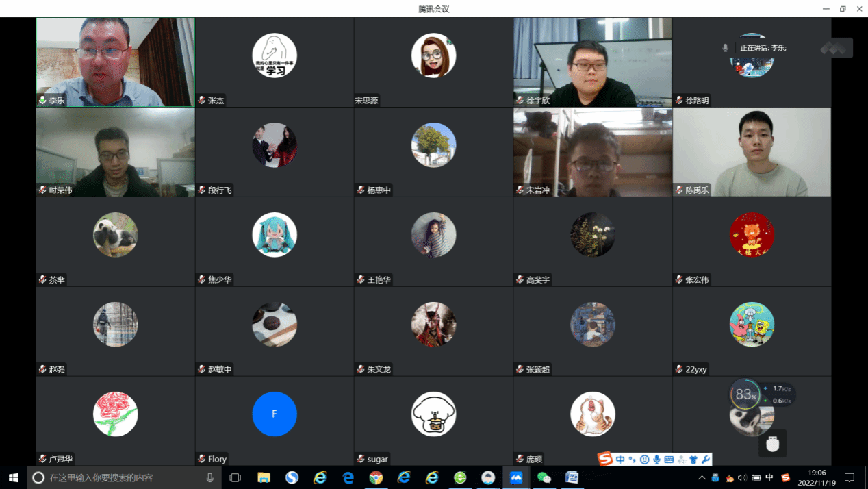Image resolution: width=868 pixels, height=489 pixels.
Task: Open Google Chrome from the taskbar
Action: 376,477
